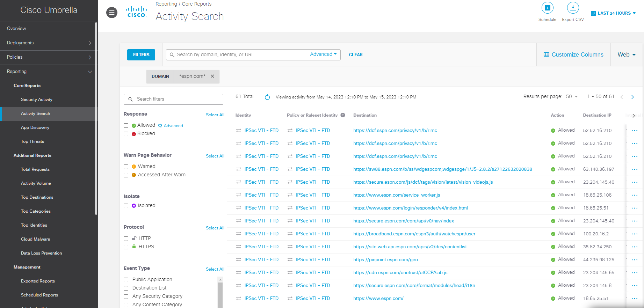Open row actions for service-worker.js row
The width and height of the screenshot is (644, 308).
coord(635,195)
